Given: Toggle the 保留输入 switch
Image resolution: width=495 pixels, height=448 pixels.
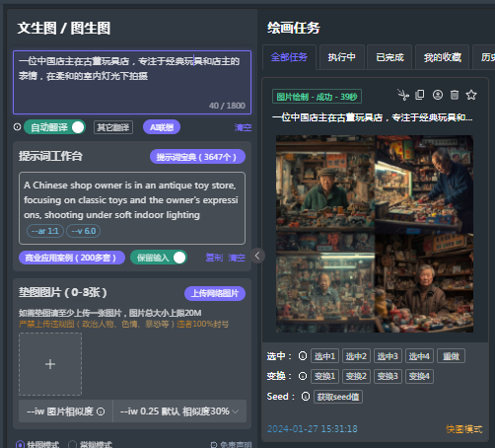Looking at the screenshot, I should point(159,258).
